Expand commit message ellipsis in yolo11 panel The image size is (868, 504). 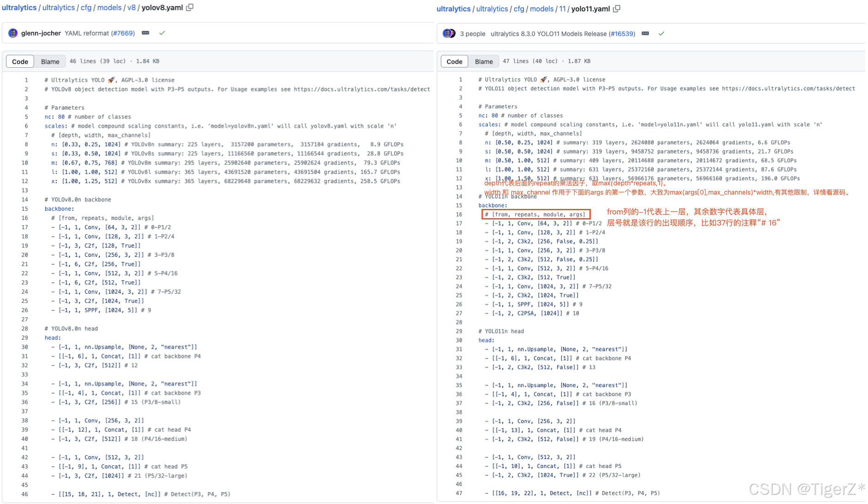click(x=646, y=34)
